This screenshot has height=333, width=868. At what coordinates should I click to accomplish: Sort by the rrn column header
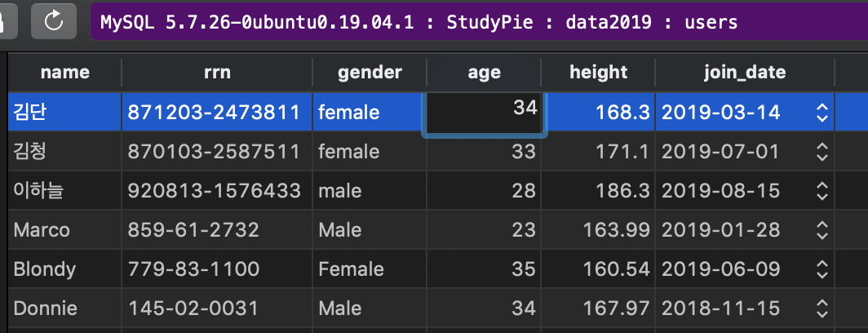[217, 73]
